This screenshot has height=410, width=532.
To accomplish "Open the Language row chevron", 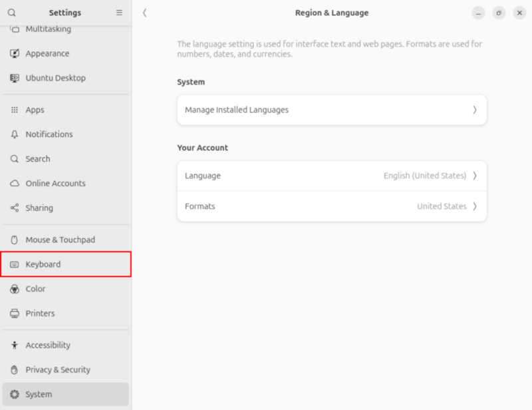I will [x=474, y=176].
